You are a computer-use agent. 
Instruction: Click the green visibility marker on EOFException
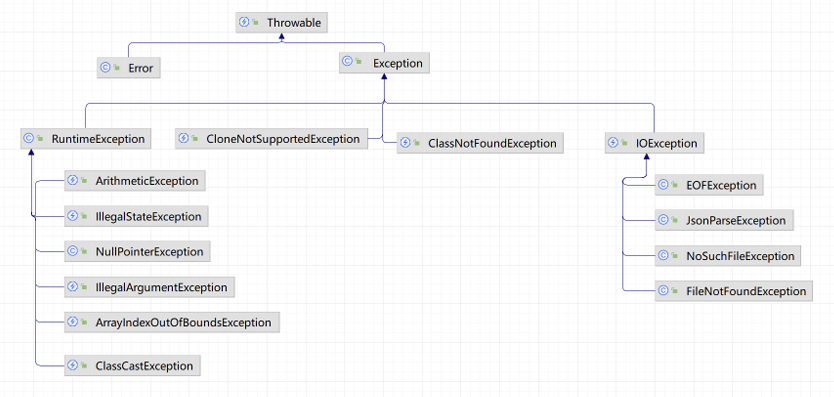point(675,185)
